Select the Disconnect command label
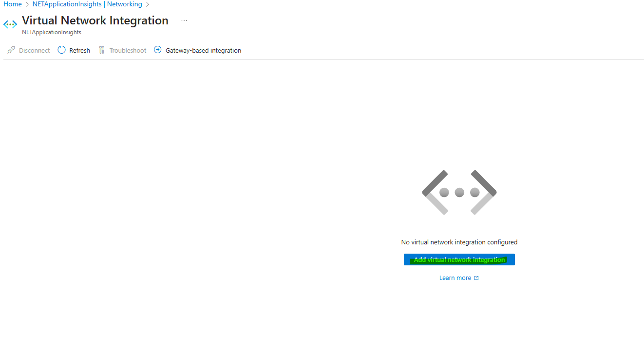644x359 pixels. [x=34, y=50]
